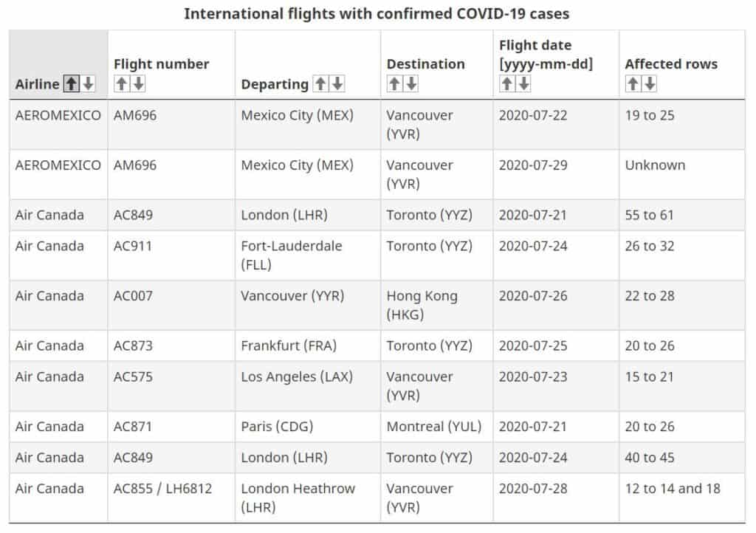This screenshot has height=533, width=756.
Task: Sort Airline column descending with down arrow
Action: [86, 83]
